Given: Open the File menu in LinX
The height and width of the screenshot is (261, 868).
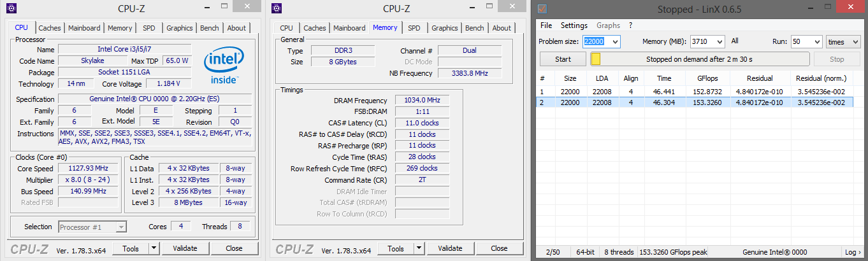Looking at the screenshot, I should pyautogui.click(x=546, y=25).
